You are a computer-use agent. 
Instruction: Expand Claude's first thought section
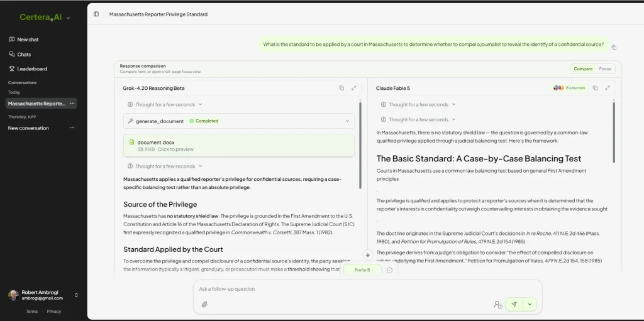(418, 105)
